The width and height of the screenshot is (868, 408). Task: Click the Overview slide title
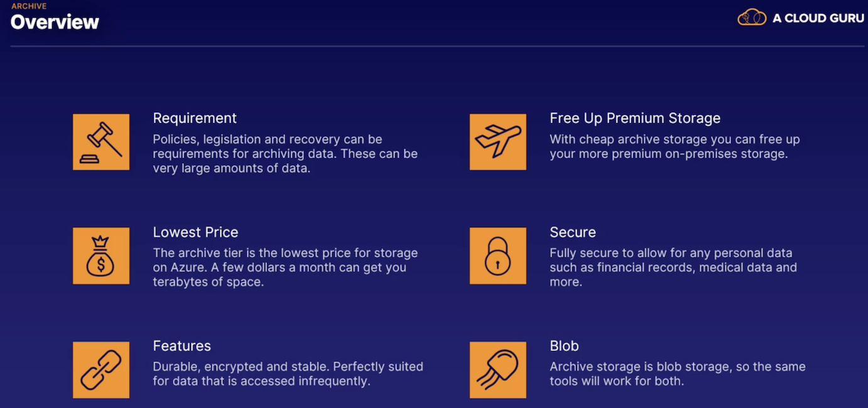click(x=55, y=22)
